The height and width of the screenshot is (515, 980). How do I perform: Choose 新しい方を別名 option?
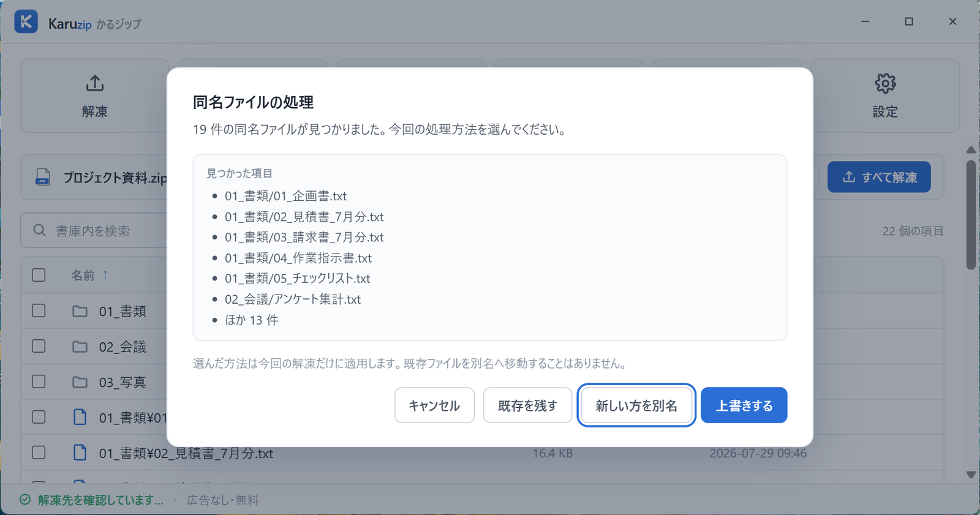[x=636, y=405]
